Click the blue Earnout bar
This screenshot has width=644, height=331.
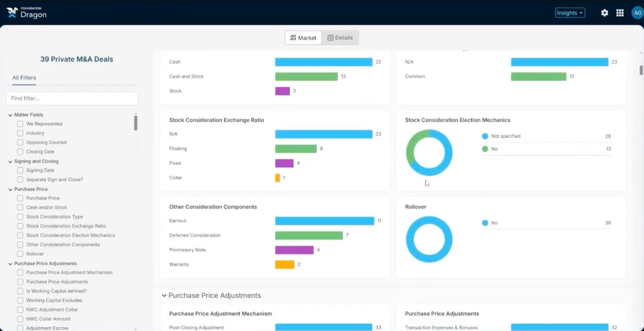click(325, 221)
